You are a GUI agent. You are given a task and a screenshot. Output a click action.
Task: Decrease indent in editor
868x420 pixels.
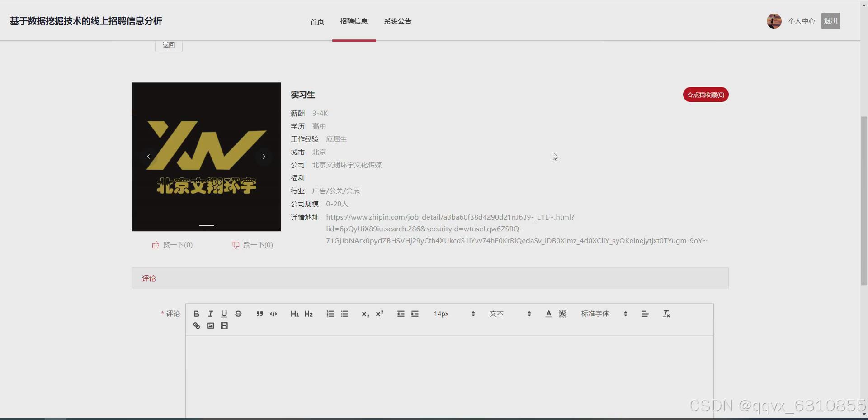pos(401,314)
